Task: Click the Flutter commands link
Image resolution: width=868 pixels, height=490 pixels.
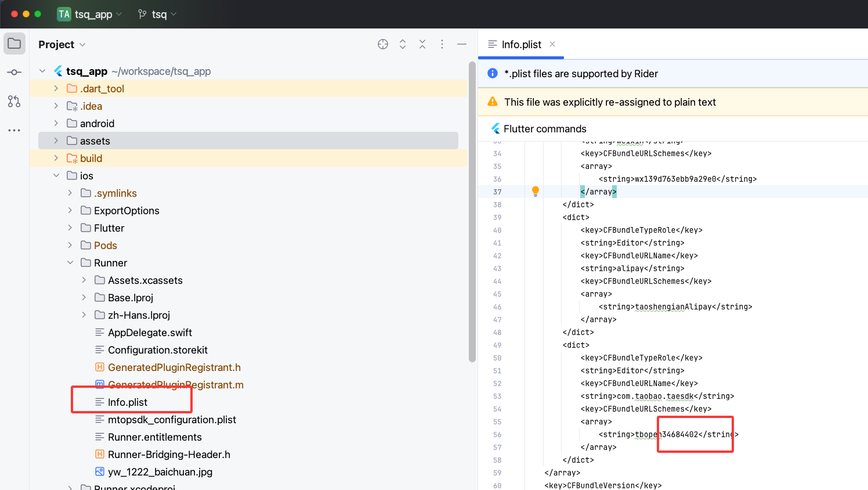Action: (545, 129)
